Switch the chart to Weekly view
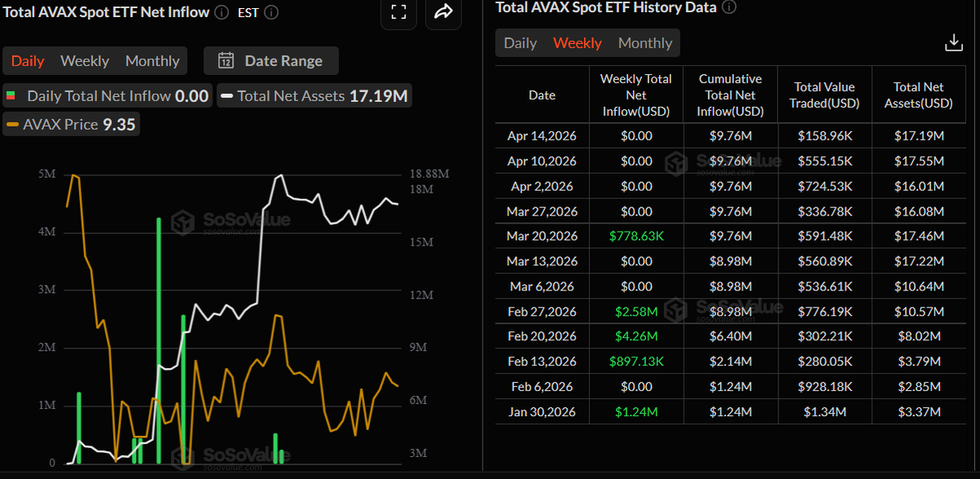980x479 pixels. tap(84, 60)
